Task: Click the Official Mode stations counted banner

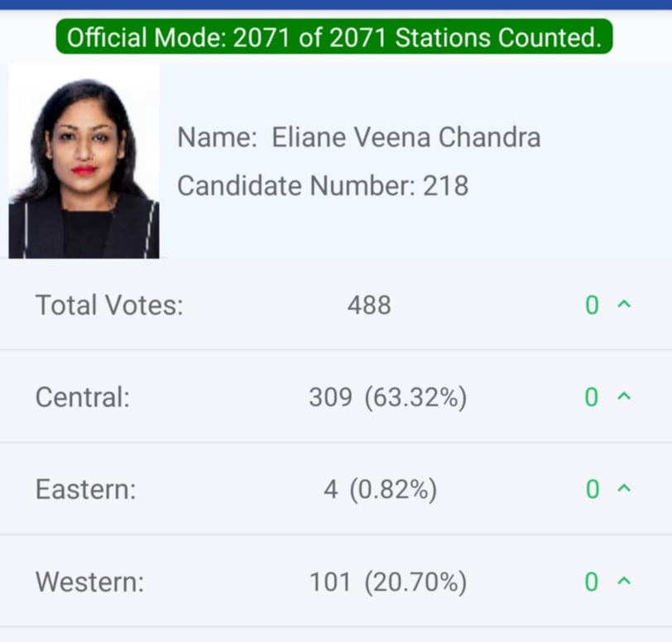Action: click(x=334, y=37)
